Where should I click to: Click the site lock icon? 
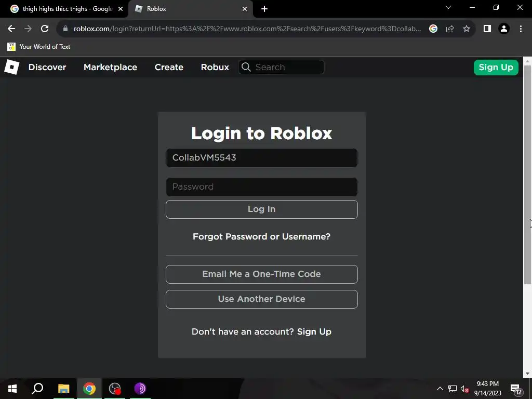pyautogui.click(x=65, y=29)
